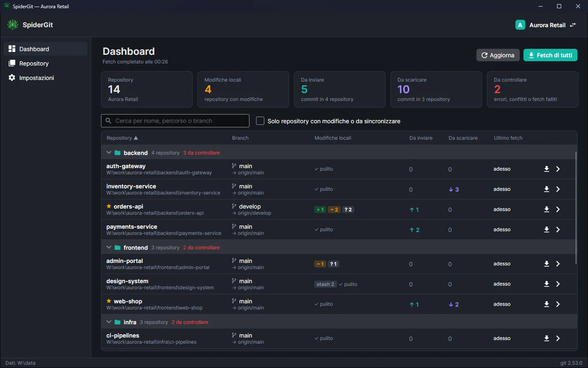Viewport: 588px width, 368px height.
Task: Click the stash 2 badge on design-system
Action: (325, 284)
